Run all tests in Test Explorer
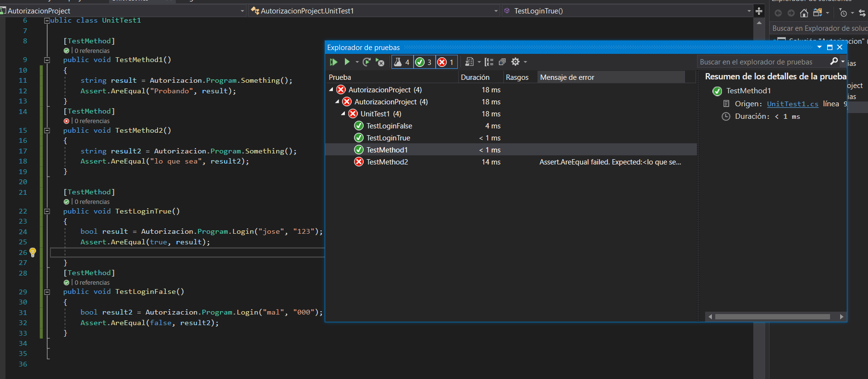The height and width of the screenshot is (379, 868). tap(334, 62)
